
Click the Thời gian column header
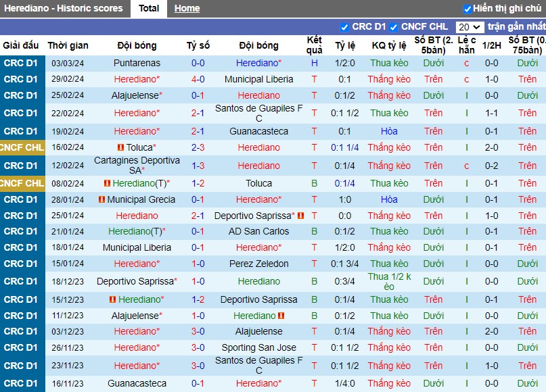(x=68, y=45)
